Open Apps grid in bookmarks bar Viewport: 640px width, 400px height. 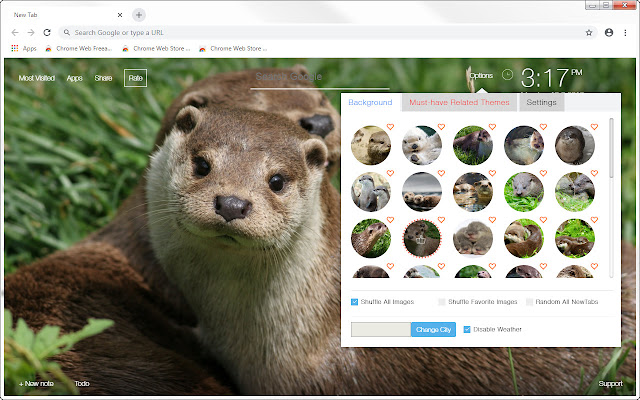point(24,48)
